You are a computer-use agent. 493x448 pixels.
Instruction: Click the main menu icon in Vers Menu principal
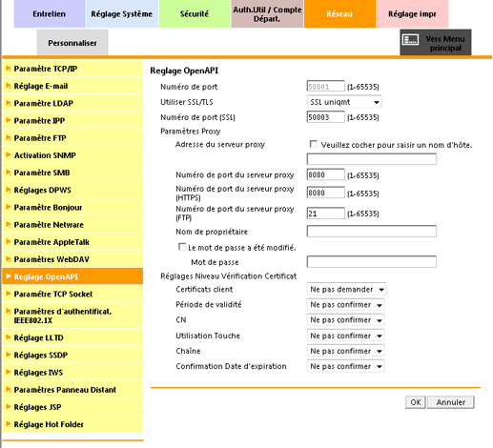pyautogui.click(x=410, y=40)
